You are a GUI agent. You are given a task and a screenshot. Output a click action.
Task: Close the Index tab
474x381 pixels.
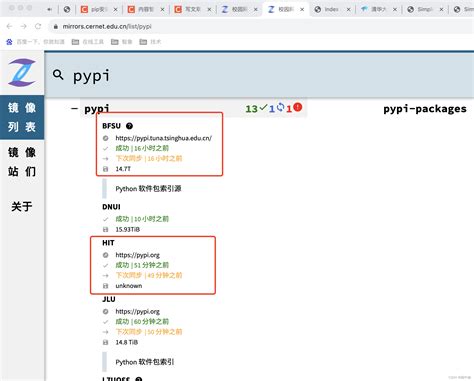click(348, 10)
